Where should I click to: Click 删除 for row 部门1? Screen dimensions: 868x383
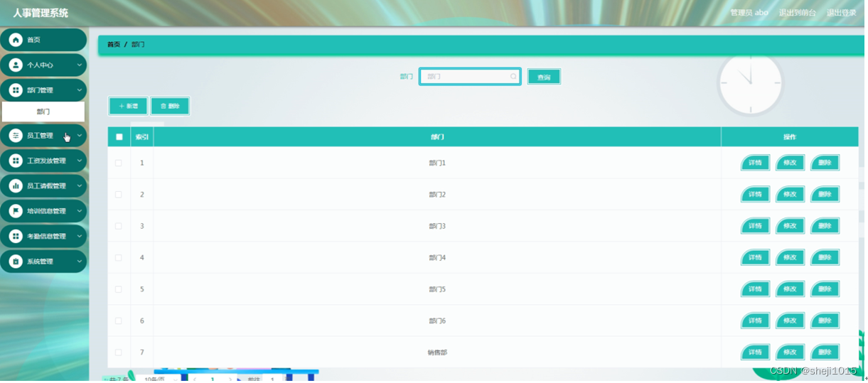click(x=825, y=163)
